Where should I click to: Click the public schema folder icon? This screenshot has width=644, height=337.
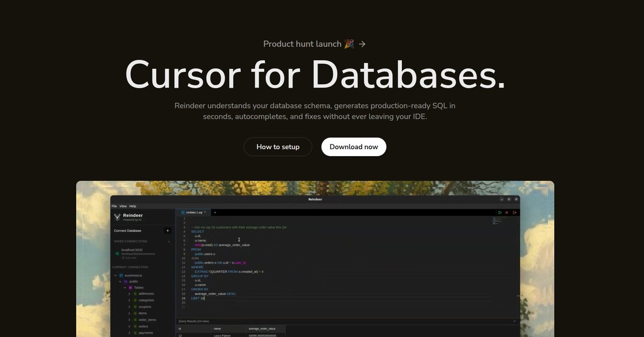[x=126, y=281]
